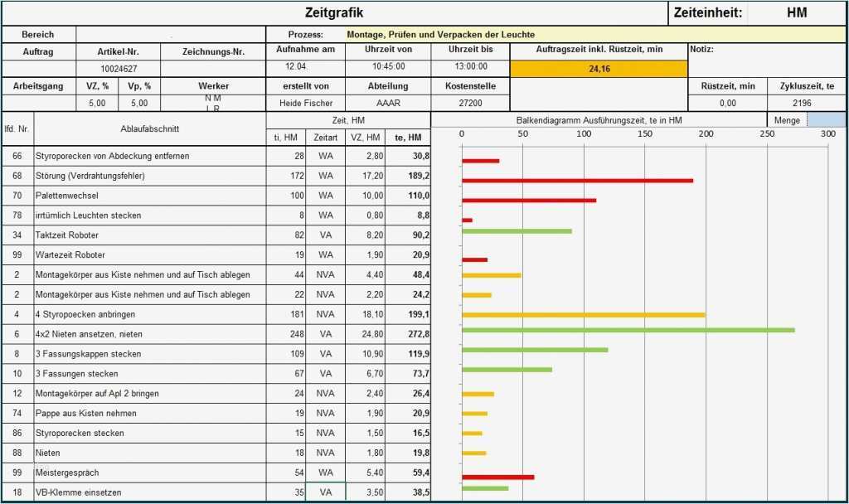Select the WA Zeitart cell of Meistergespräch row

(324, 472)
